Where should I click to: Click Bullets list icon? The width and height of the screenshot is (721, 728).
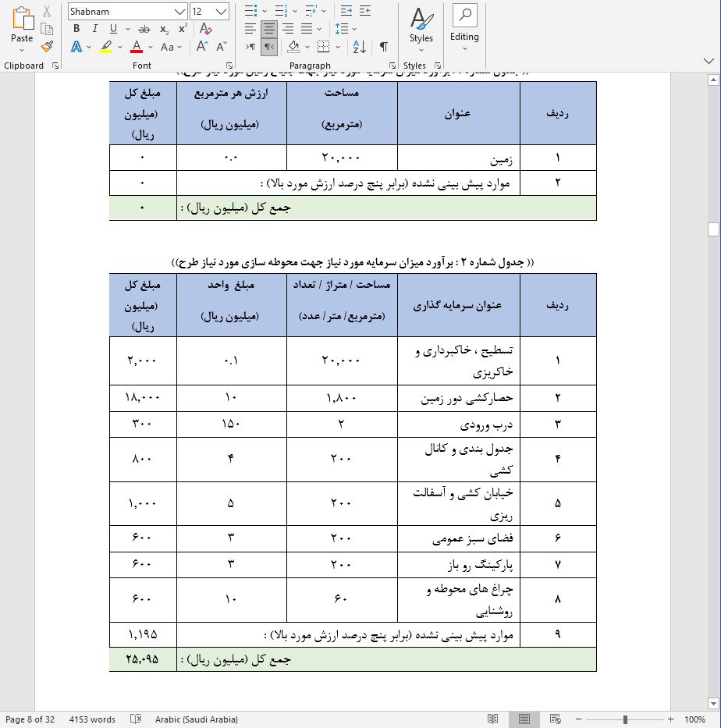pos(250,11)
